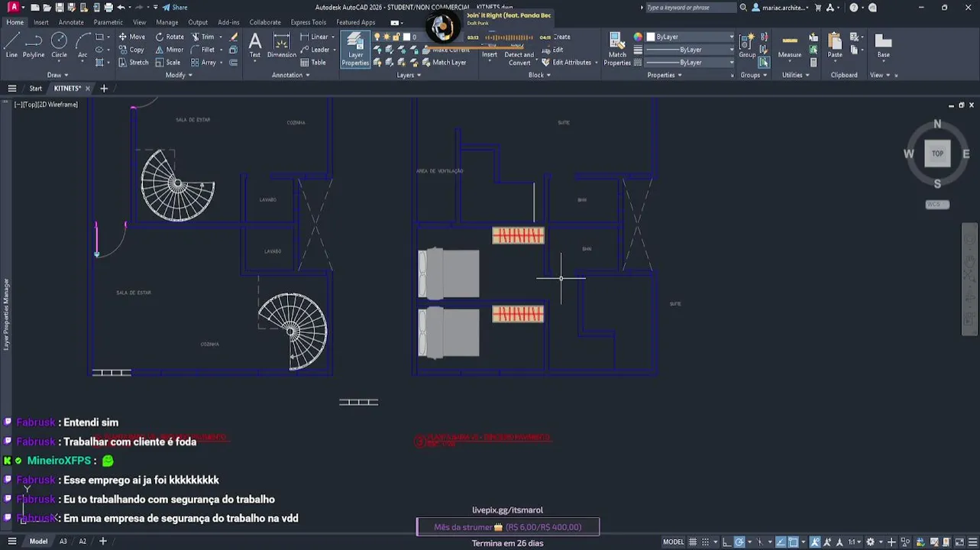The image size is (980, 550).
Task: Select the Text annotation tool
Action: pyautogui.click(x=255, y=45)
